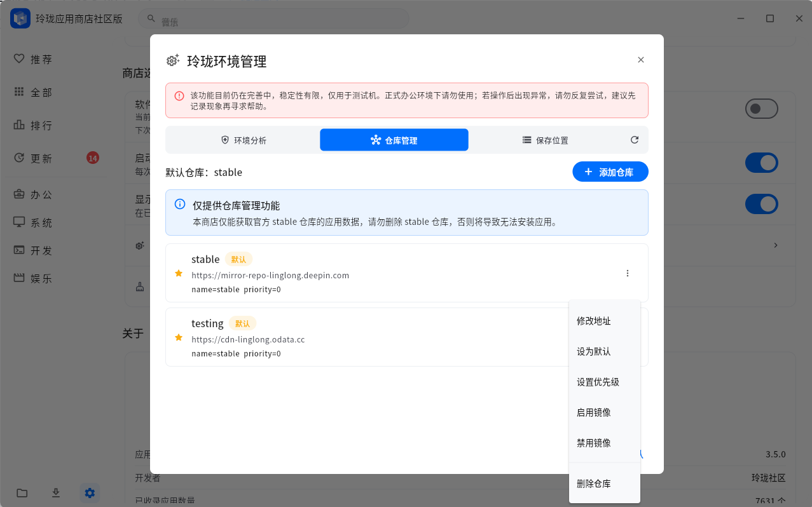Screen dimensions: 812x507
Task: Click the gear icon beside 玲珑环境管理 title
Action: (x=173, y=60)
